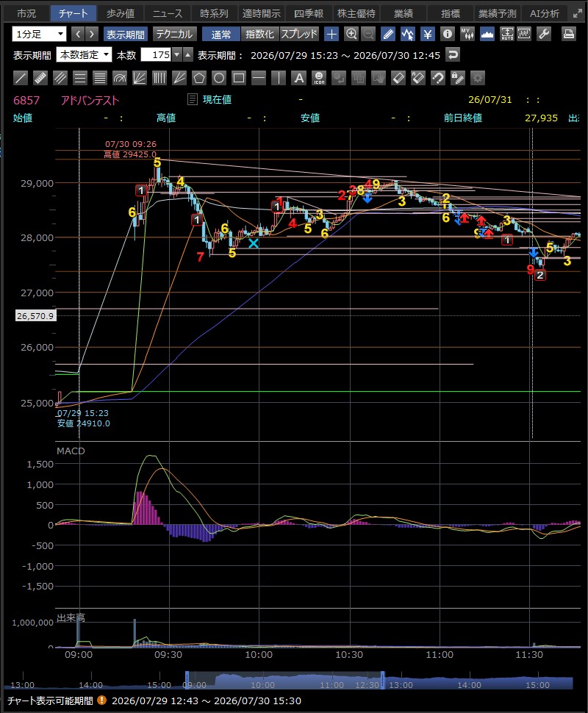The height and width of the screenshot is (713, 588).
Task: Click the テクニカル button
Action: tap(174, 34)
